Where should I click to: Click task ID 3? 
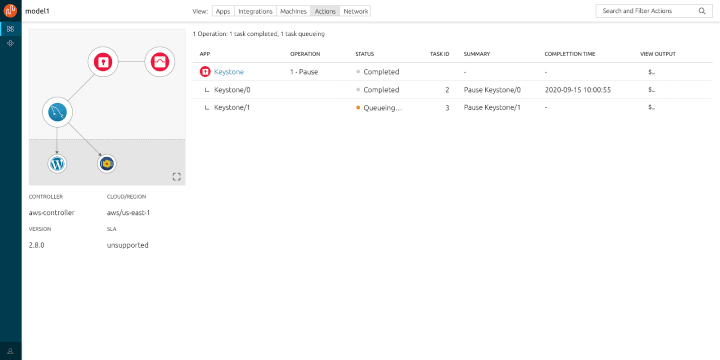[447, 107]
